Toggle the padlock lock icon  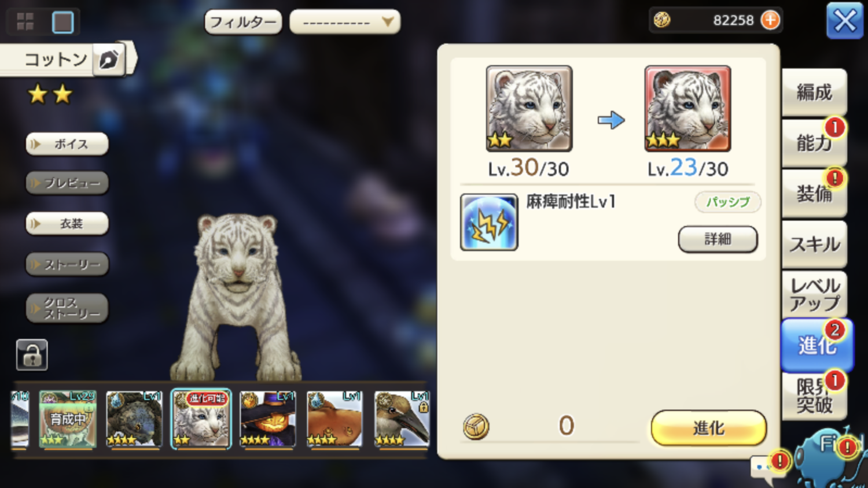pos(32,354)
